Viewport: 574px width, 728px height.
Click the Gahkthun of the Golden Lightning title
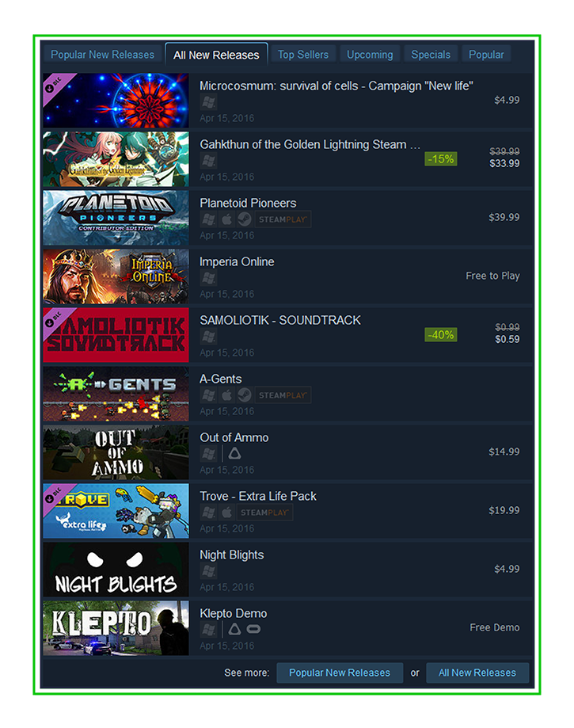pos(310,145)
